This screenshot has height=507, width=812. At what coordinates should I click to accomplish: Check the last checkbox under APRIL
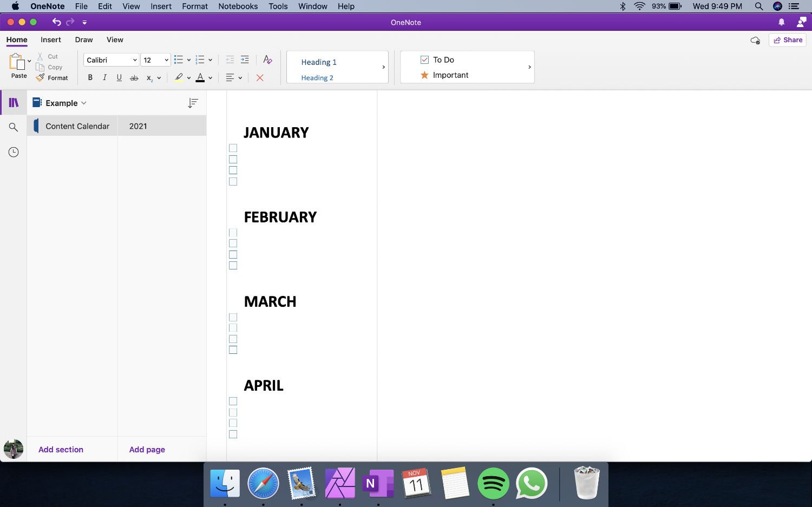click(x=233, y=434)
